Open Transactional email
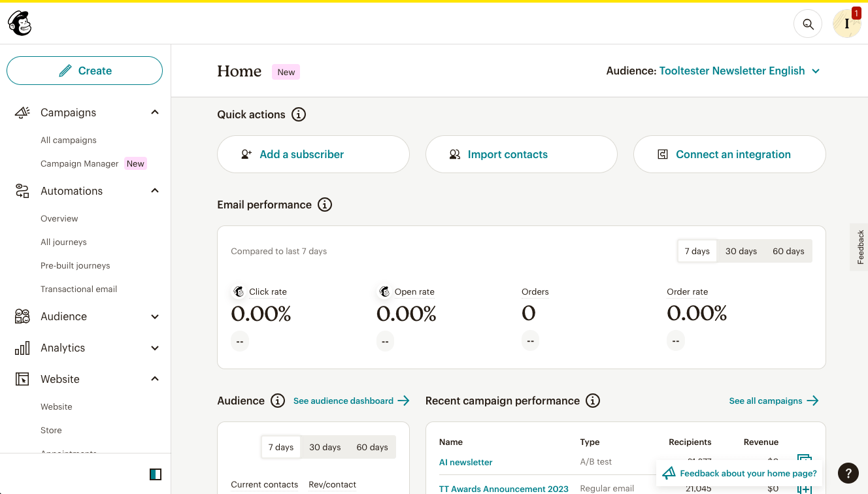868x494 pixels. pos(78,289)
